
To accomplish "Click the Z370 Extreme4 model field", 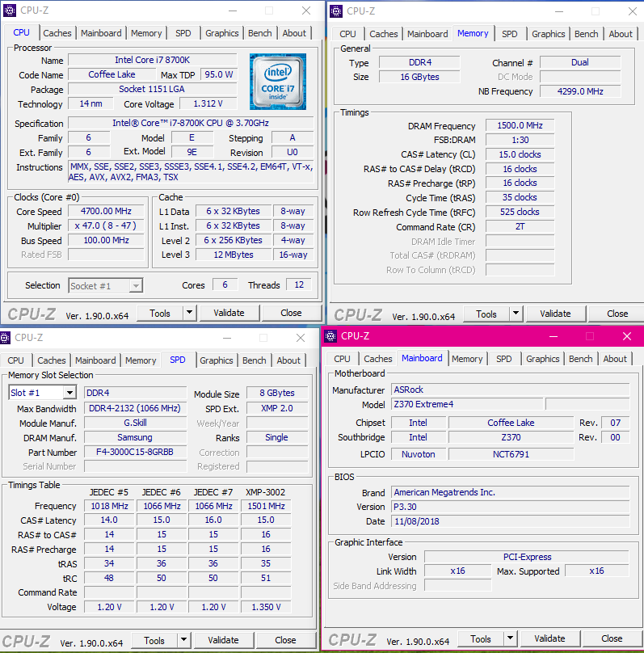I will 467,404.
